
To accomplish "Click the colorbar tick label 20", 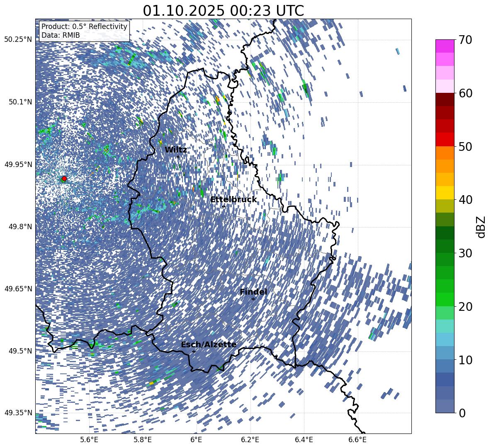I will [x=465, y=307].
